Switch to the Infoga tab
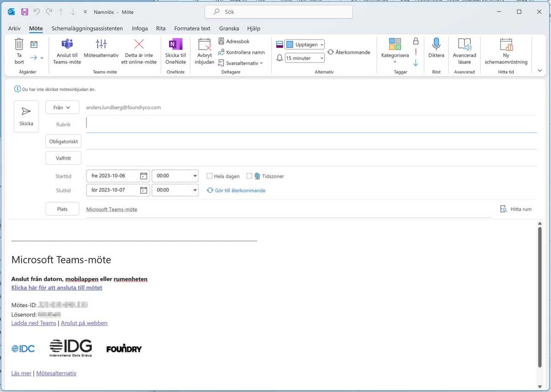Screen dimensions: 551x392 (140, 28)
